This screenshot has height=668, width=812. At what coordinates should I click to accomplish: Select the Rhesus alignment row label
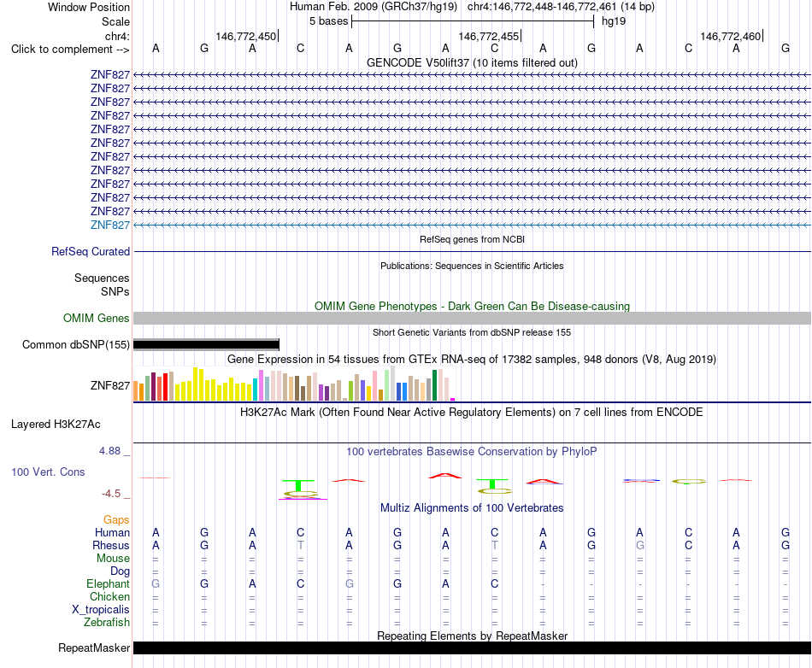click(x=111, y=545)
